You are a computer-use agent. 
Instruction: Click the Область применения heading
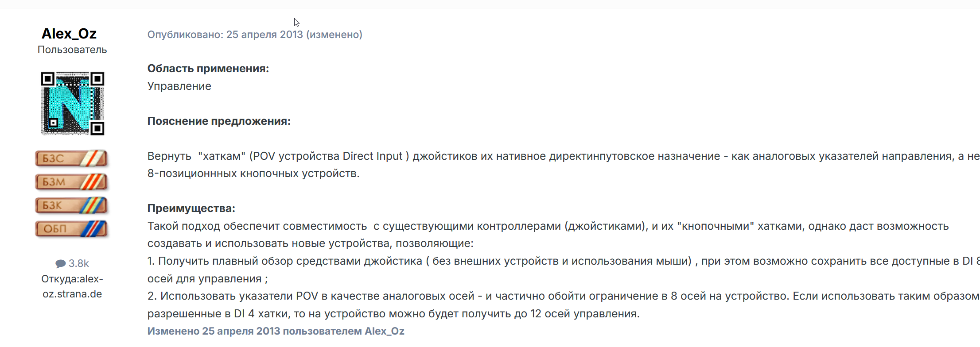coord(208,69)
